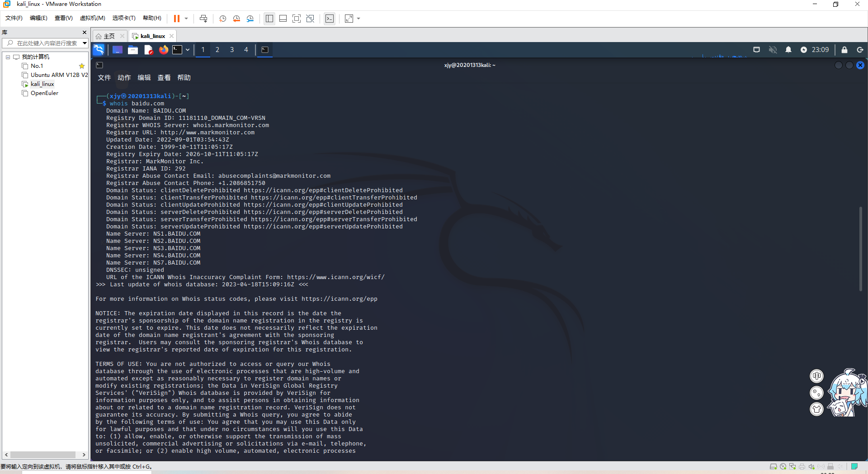Click the show desktop icon in Kali panel
The width and height of the screenshot is (868, 474).
(118, 50)
